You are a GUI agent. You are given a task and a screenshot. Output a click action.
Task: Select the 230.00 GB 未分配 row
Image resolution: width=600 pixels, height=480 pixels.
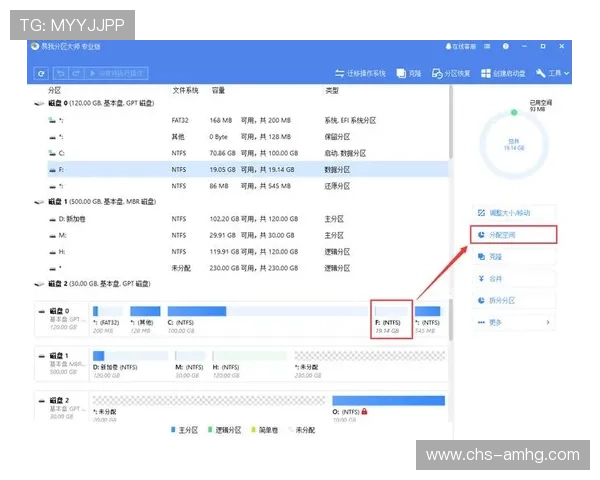(248, 268)
